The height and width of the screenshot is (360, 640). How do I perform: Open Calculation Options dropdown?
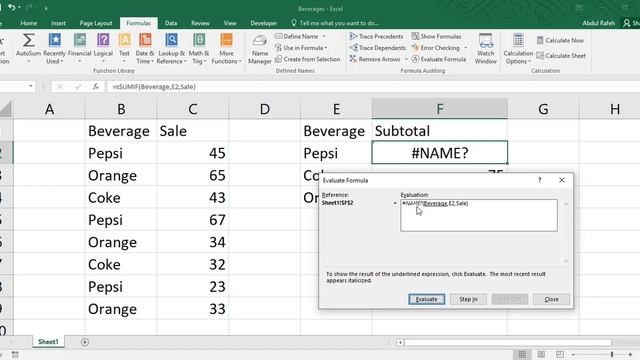(x=518, y=49)
